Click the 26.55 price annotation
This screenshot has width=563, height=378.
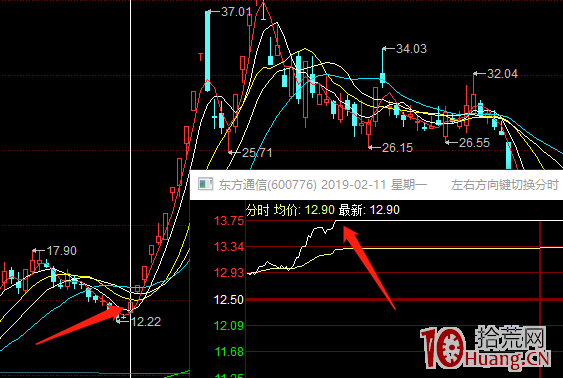[x=474, y=143]
